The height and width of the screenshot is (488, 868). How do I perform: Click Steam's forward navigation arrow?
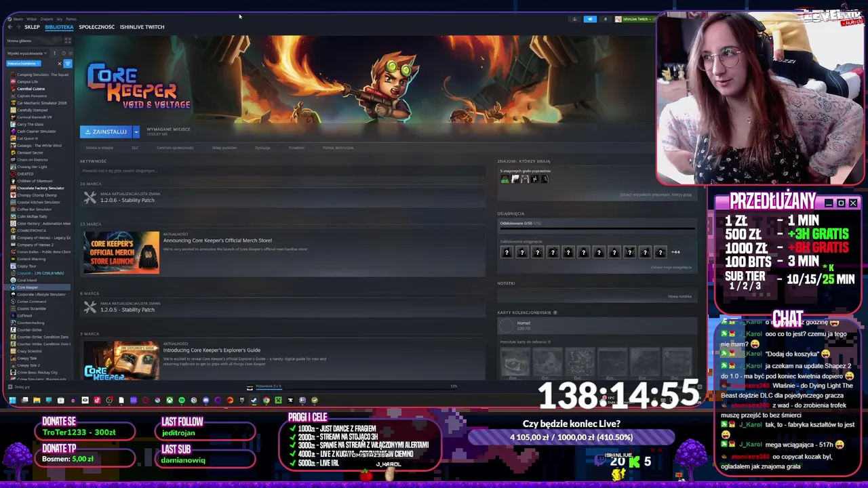coord(18,27)
